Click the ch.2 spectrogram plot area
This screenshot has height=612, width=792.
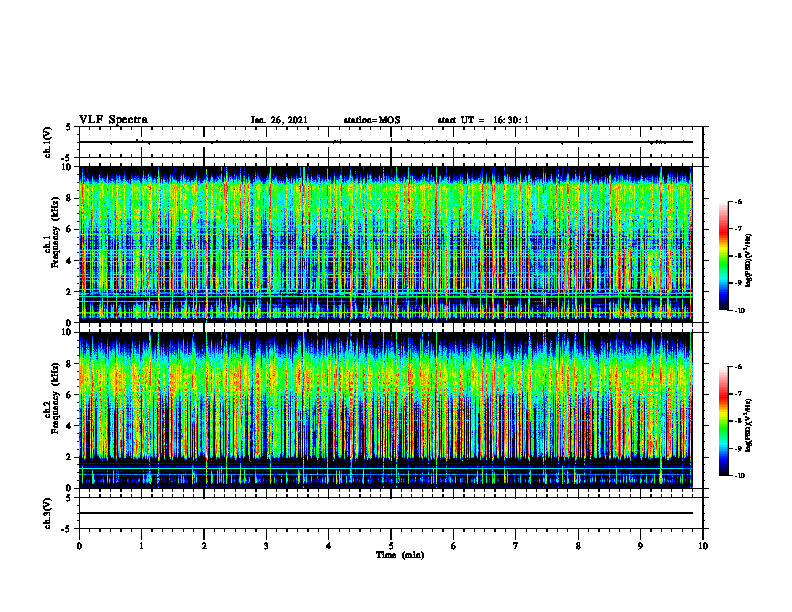pyautogui.click(x=386, y=410)
